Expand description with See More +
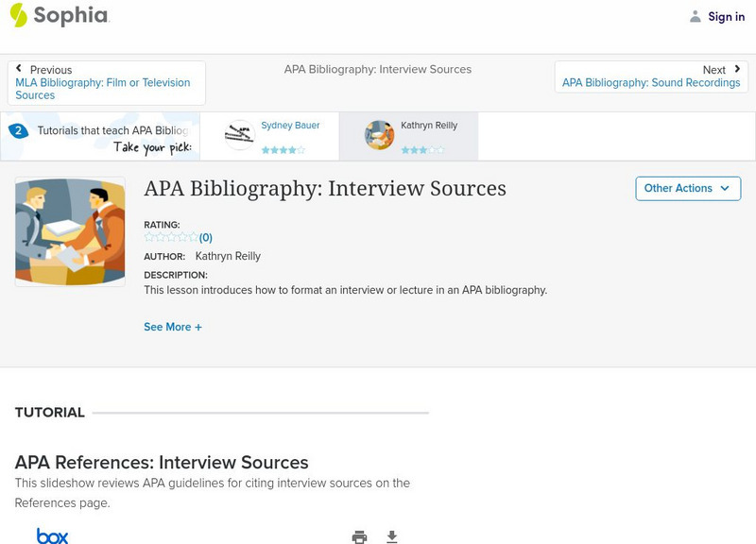 click(x=173, y=327)
